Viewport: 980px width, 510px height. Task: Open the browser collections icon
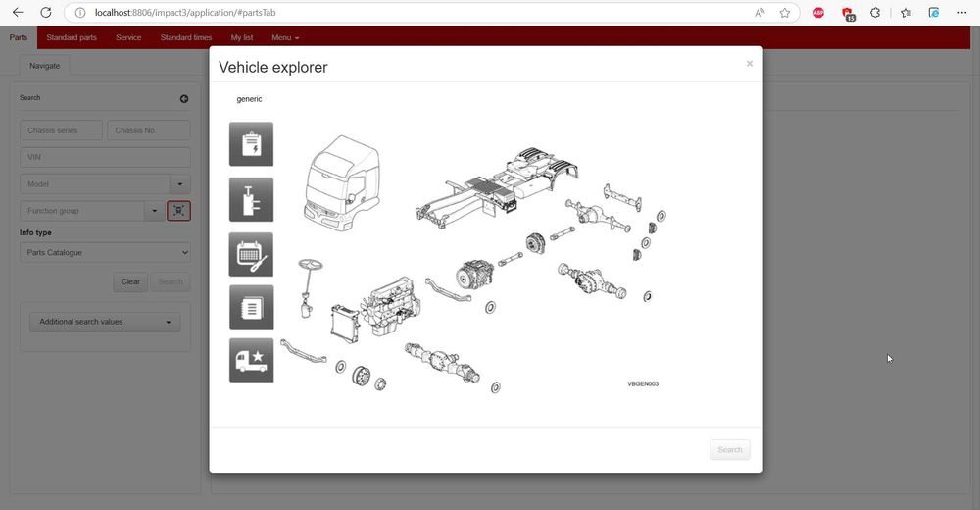pyautogui.click(x=934, y=13)
